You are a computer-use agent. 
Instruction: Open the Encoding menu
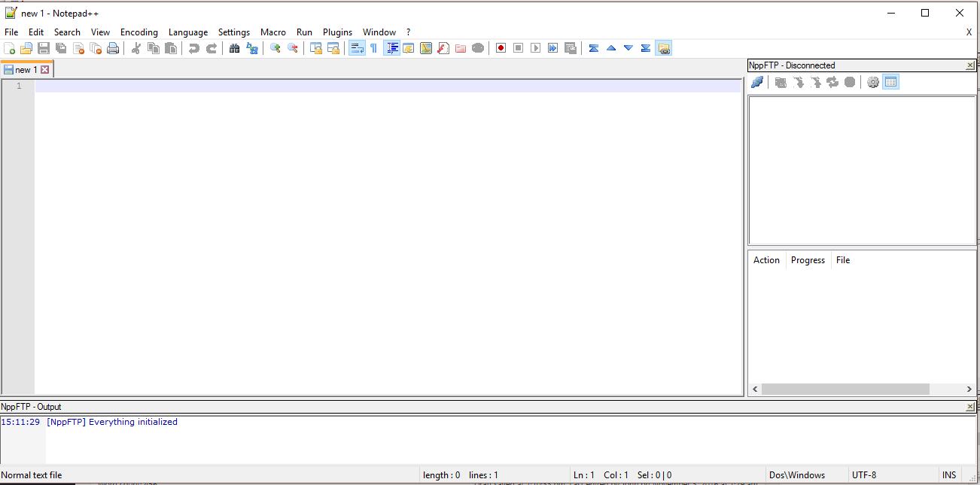pyautogui.click(x=139, y=32)
